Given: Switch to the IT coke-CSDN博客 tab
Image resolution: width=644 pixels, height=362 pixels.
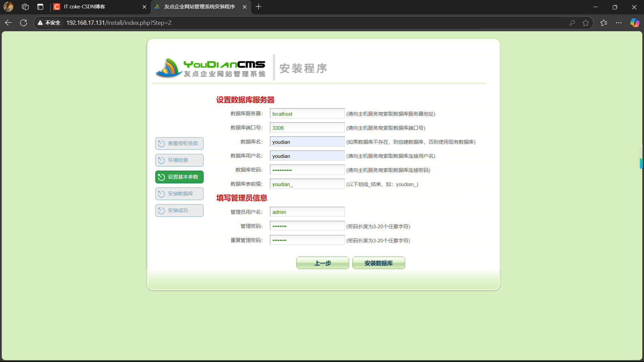Looking at the screenshot, I should [x=97, y=7].
